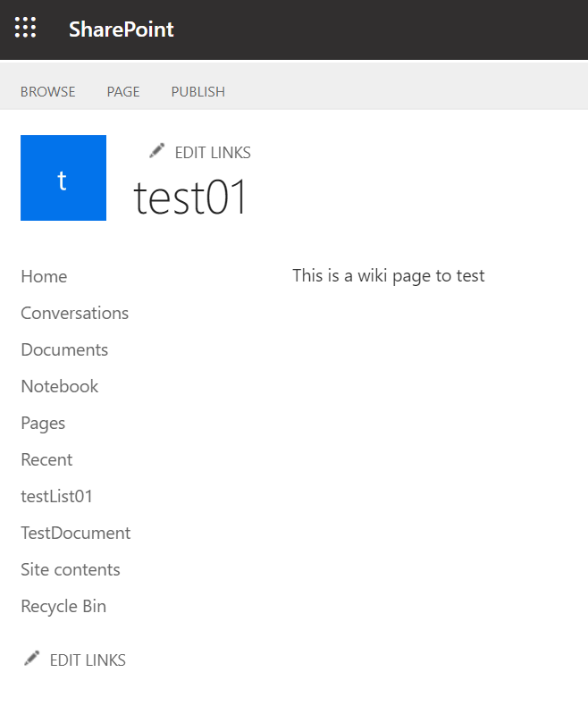Click the top EDIT LINKS text

tap(213, 153)
